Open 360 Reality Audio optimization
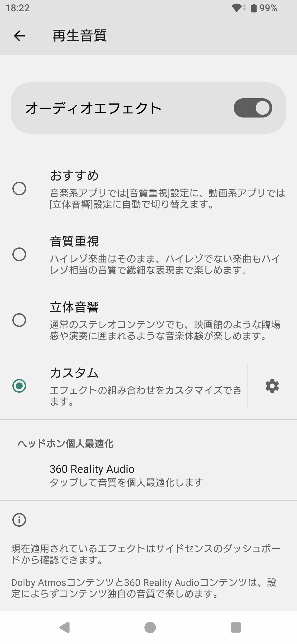Viewport: 297px width, 644px height. [x=127, y=475]
